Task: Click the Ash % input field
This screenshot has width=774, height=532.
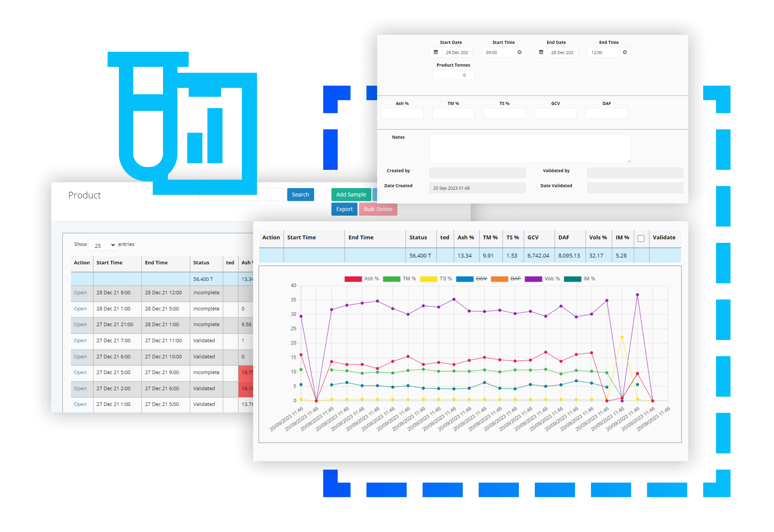Action: pyautogui.click(x=402, y=113)
